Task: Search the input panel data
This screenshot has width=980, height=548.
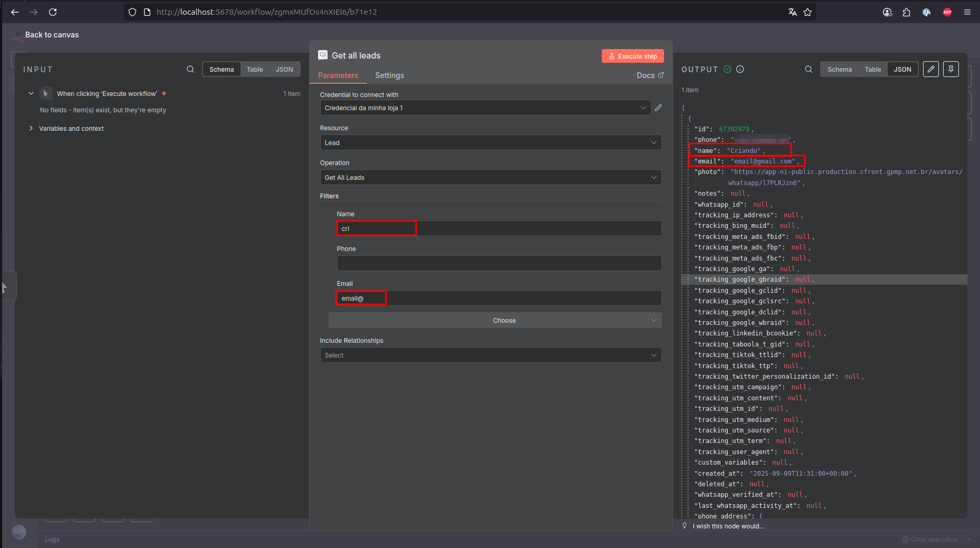Action: tap(190, 69)
